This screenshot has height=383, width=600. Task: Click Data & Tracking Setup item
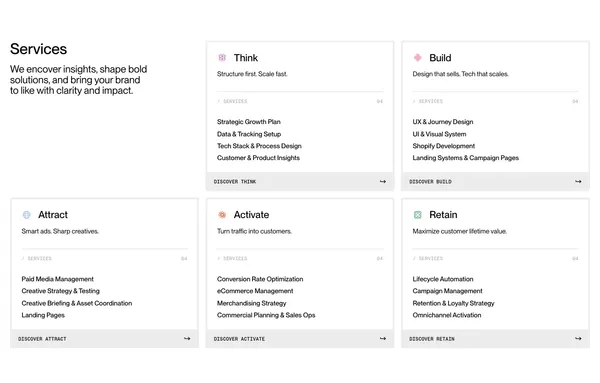point(249,134)
